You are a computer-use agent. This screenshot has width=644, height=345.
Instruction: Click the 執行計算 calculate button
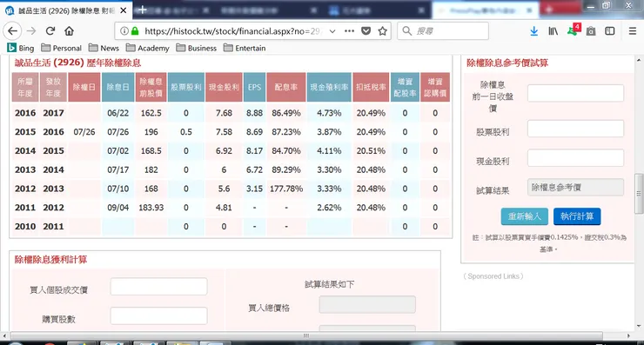[x=577, y=216]
